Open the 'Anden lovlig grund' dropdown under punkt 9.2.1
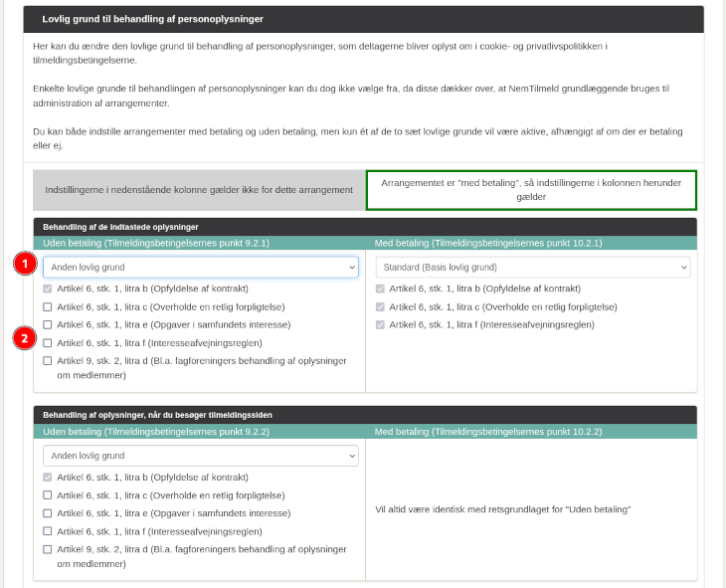The width and height of the screenshot is (726, 588). click(x=201, y=268)
